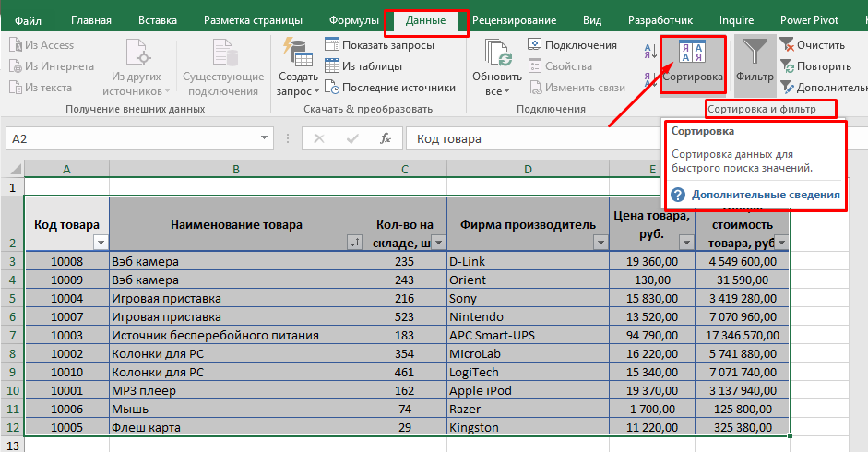The width and height of the screenshot is (868, 452).
Task: Switch to the Вставка tab
Action: [158, 20]
